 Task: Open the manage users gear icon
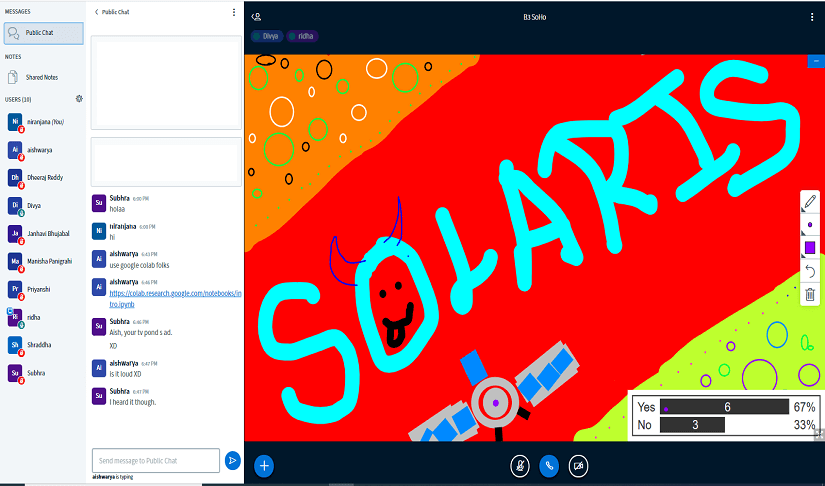tap(79, 98)
